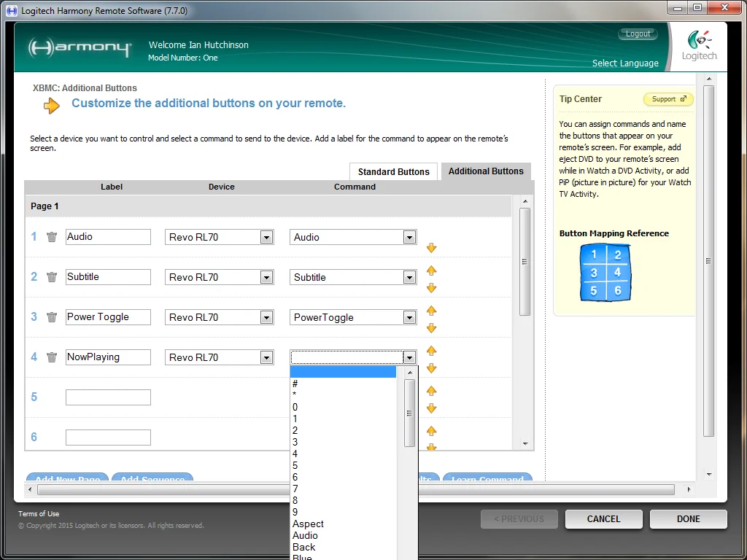Image resolution: width=747 pixels, height=560 pixels.
Task: Click Select Language link
Action: [x=625, y=63]
